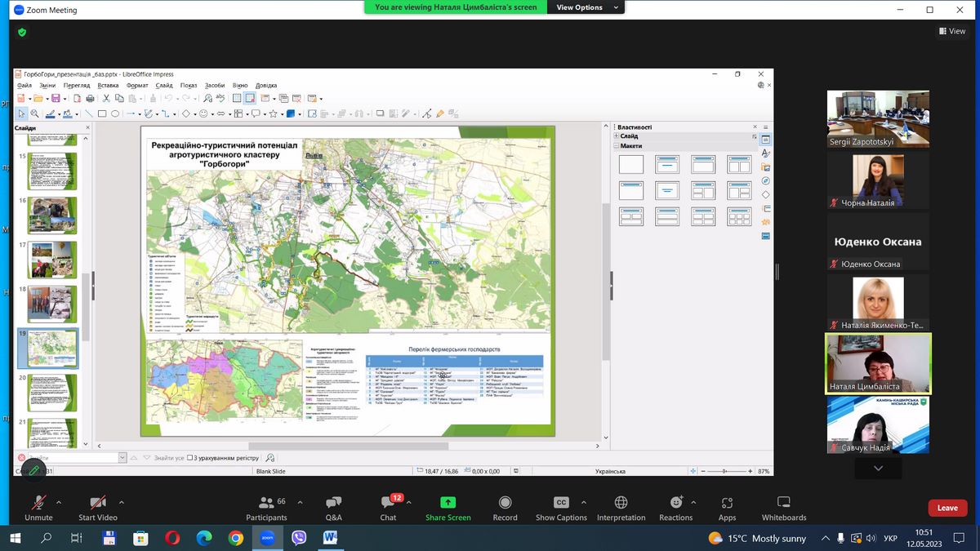Open the Вставка menu
Screen dimensions: 980x551
coord(108,85)
